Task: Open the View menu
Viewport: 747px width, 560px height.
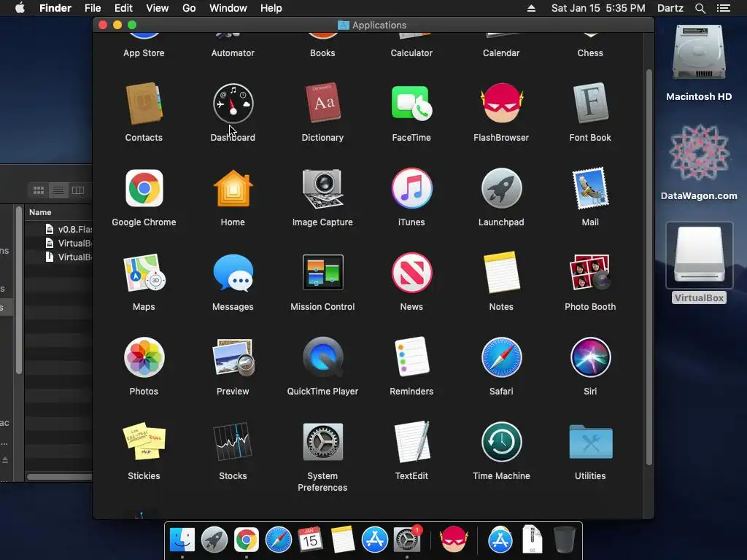Action: (158, 8)
